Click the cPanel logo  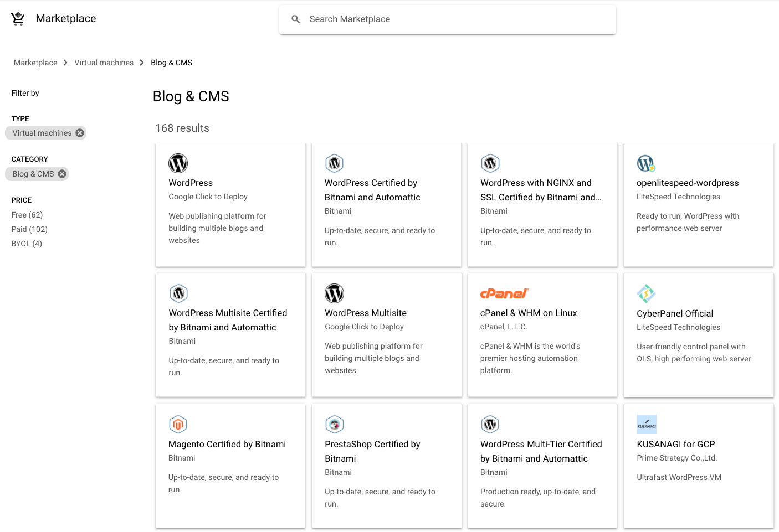click(504, 293)
